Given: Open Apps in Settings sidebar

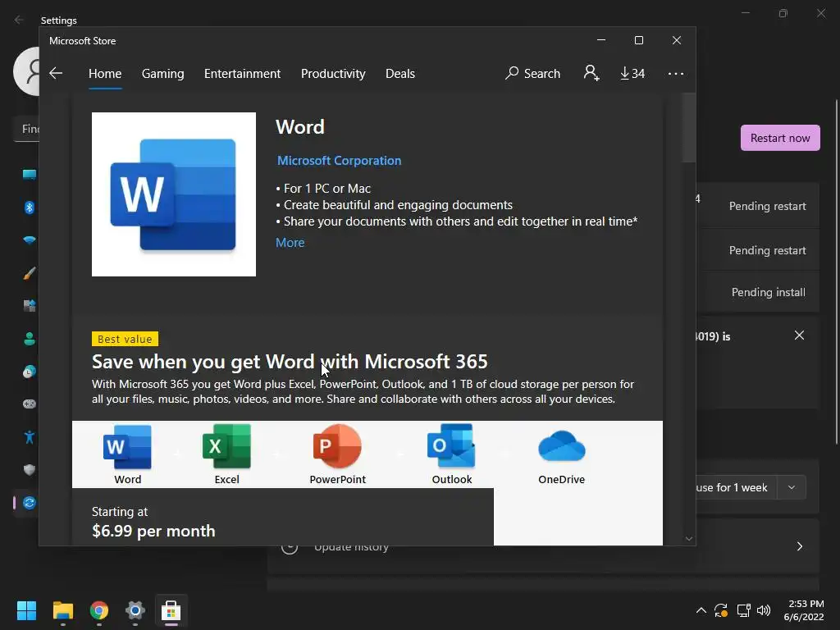Looking at the screenshot, I should (x=29, y=306).
